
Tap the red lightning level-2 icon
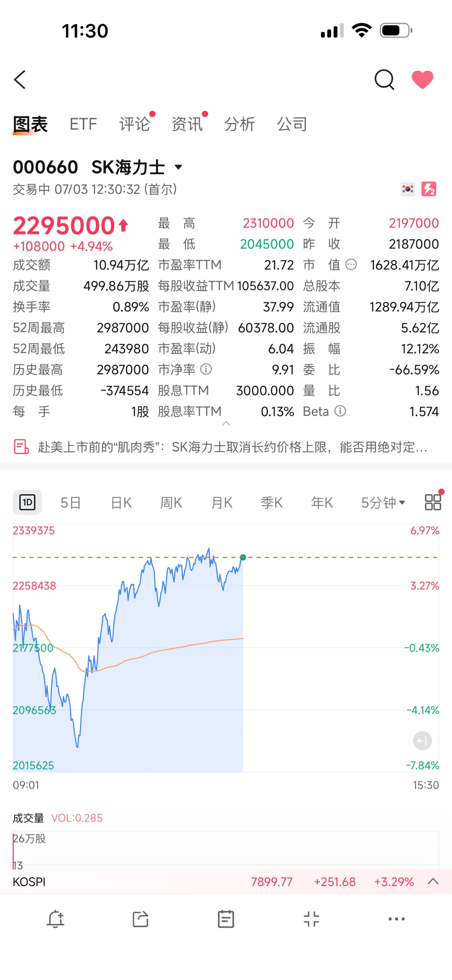pyautogui.click(x=429, y=189)
